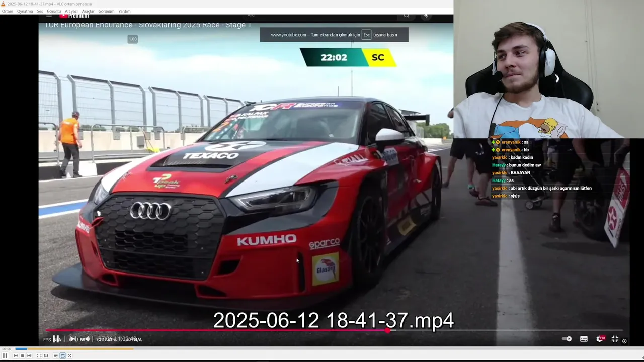This screenshot has height=362, width=644.
Task: Click the 'sjsjs' chat message
Action: pyautogui.click(x=506, y=196)
